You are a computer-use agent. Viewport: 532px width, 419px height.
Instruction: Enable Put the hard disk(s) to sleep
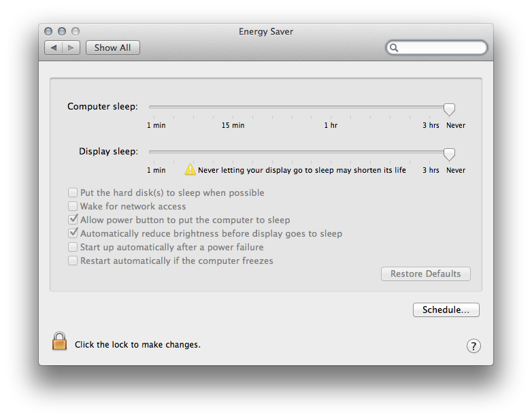click(x=73, y=192)
